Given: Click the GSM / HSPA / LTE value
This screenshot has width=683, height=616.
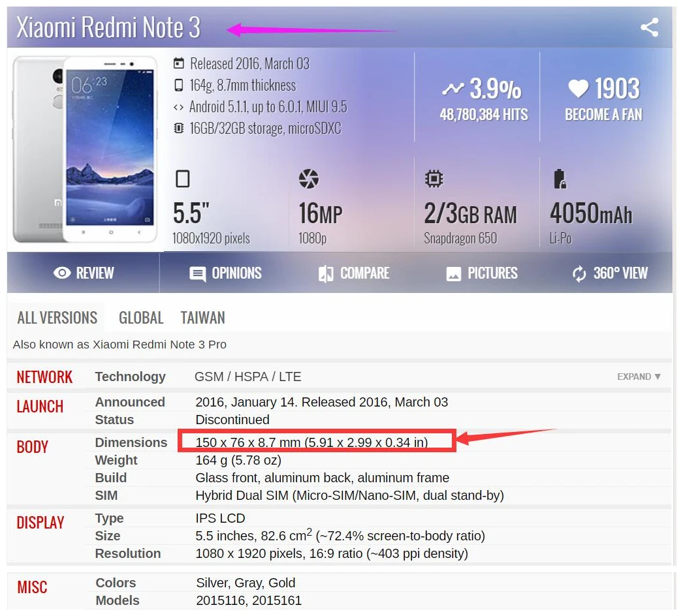Looking at the screenshot, I should 248,377.
